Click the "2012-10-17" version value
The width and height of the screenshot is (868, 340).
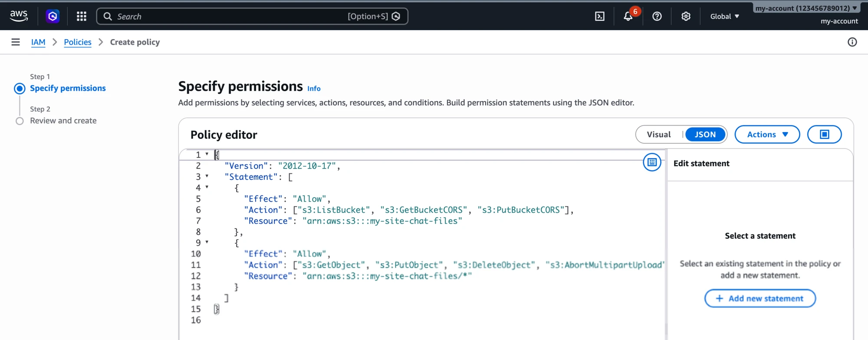307,166
